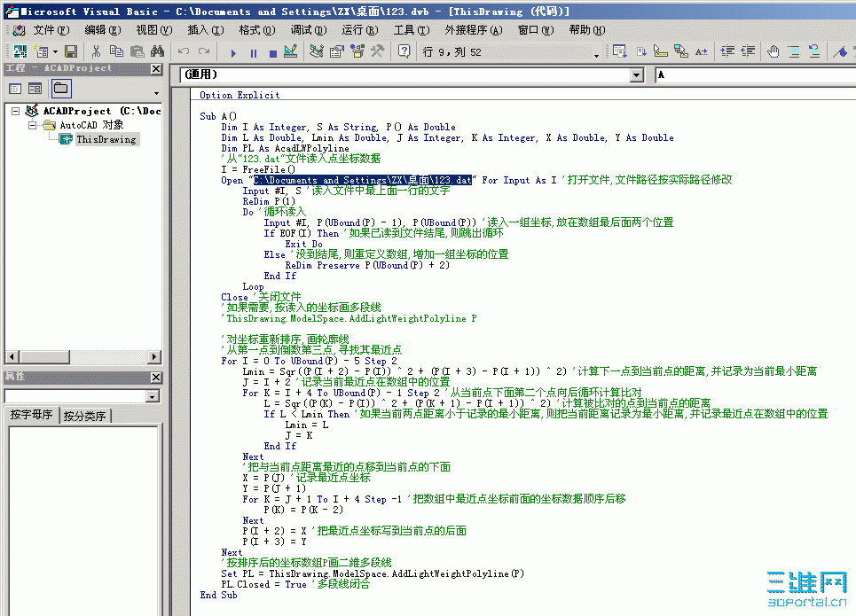Open the 视图(V) menu
The image size is (856, 616).
click(x=154, y=30)
